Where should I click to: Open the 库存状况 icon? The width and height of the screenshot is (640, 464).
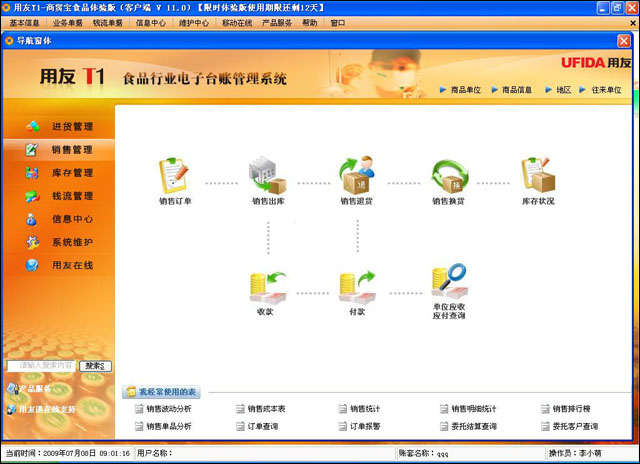coord(538,176)
